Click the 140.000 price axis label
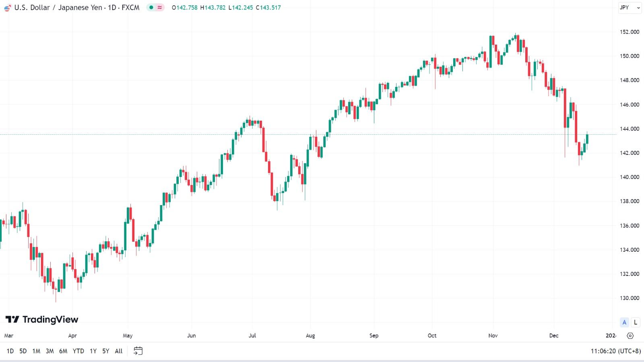Image resolution: width=644 pixels, height=362 pixels. tap(629, 177)
